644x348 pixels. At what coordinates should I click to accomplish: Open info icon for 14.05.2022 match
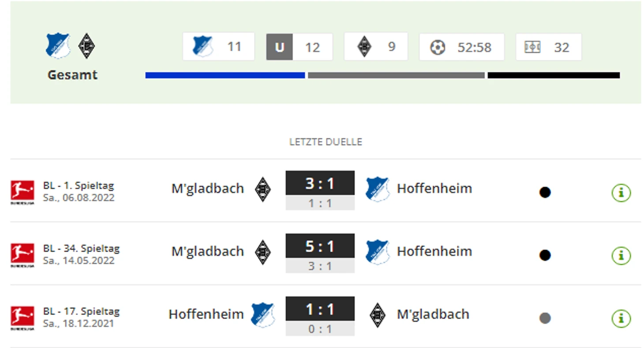pyautogui.click(x=621, y=255)
